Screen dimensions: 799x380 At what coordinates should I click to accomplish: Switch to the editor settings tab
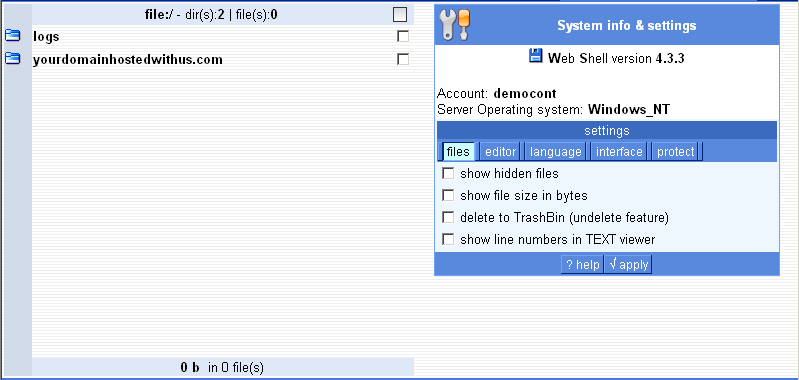pos(500,152)
